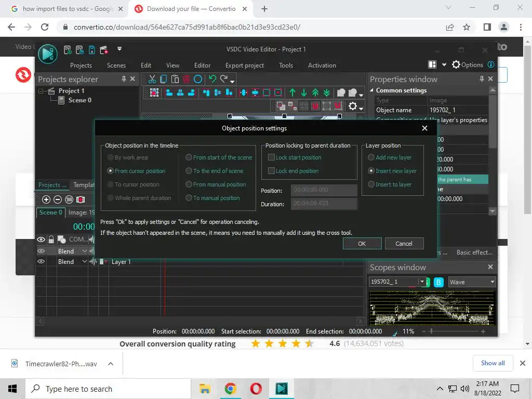
Task: Open the quick access toolbar dropdown arrow
Action: pos(119,49)
